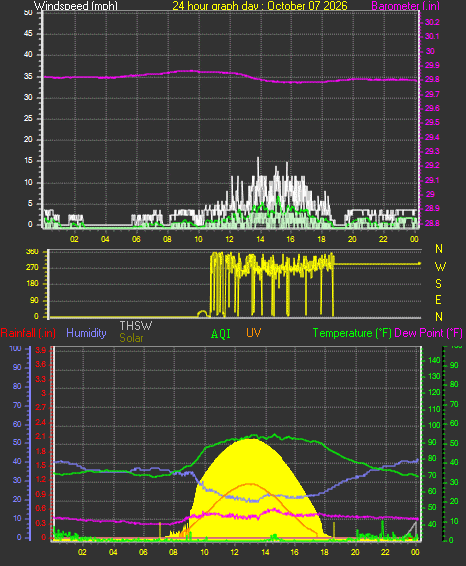
Task: Click the barometer value '30.2' on right axis
Action: (432, 22)
